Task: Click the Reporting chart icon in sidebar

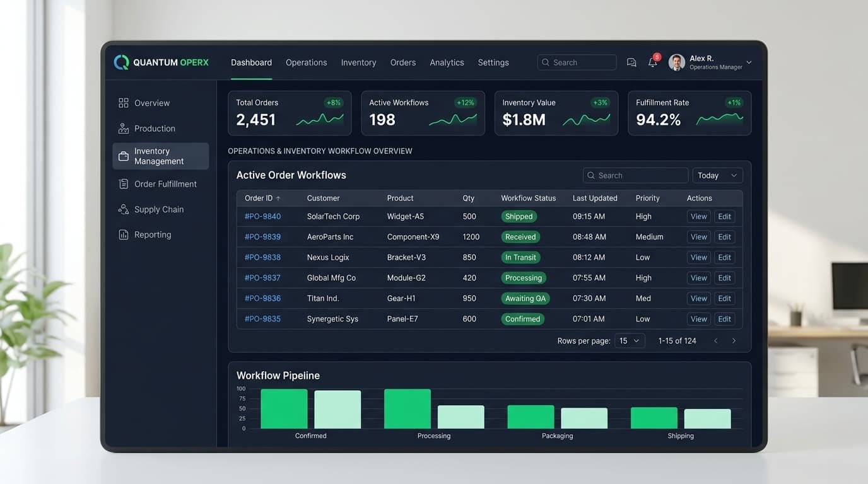Action: (124, 234)
